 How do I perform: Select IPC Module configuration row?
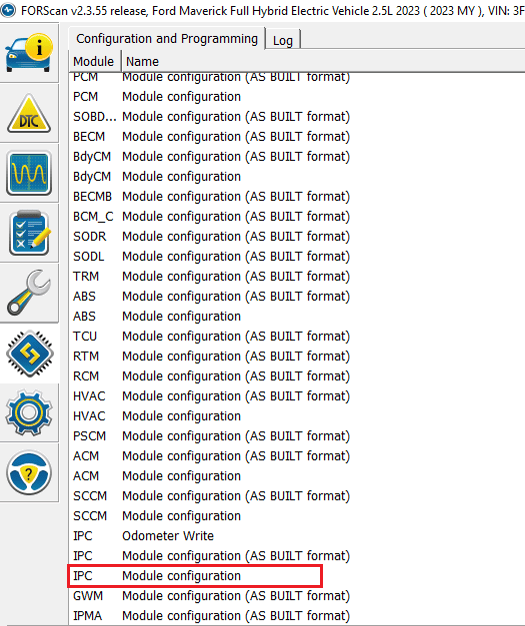pos(297,576)
